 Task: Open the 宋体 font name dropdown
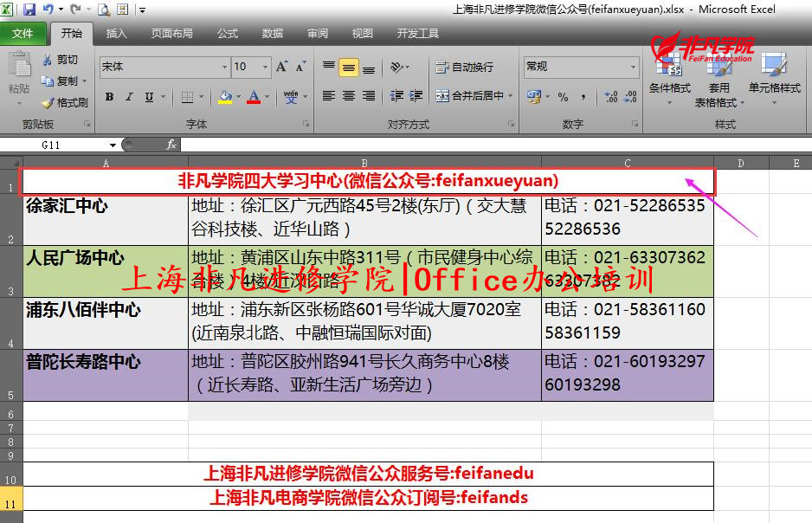[224, 67]
